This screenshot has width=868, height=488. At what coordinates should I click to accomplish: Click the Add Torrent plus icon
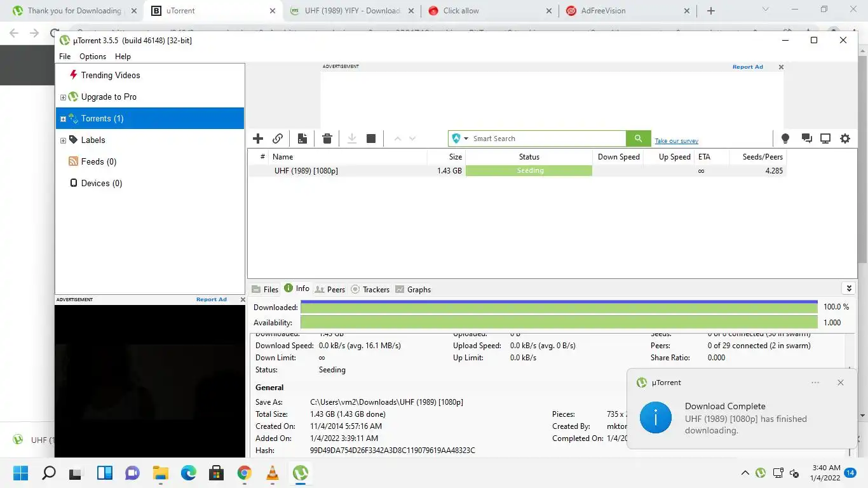pyautogui.click(x=258, y=139)
